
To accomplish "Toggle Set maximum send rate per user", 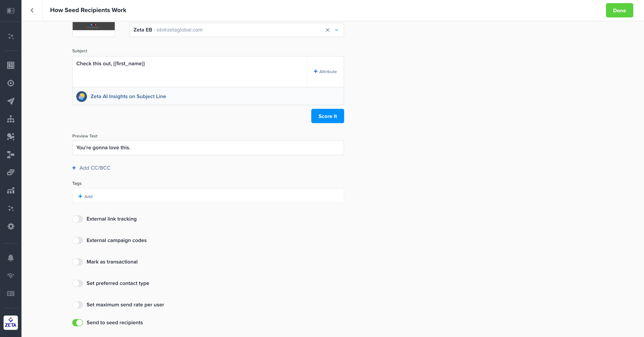I will [x=78, y=305].
